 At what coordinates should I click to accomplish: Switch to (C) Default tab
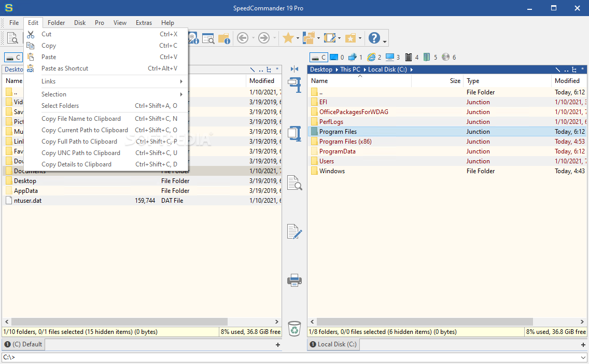pos(24,344)
